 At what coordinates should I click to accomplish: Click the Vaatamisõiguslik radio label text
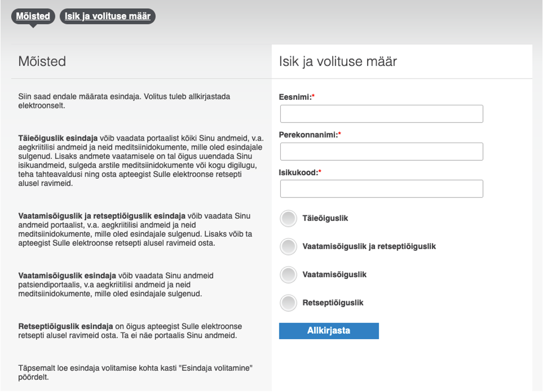click(x=334, y=275)
